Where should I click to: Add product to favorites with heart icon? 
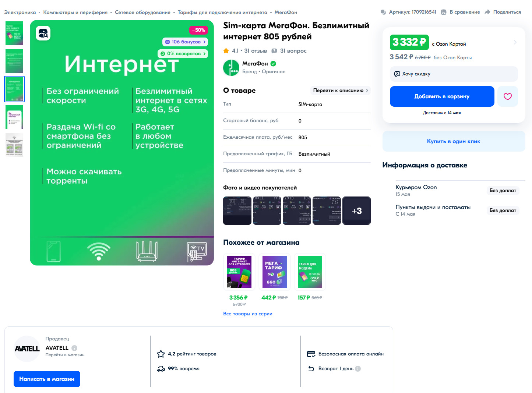tap(508, 96)
